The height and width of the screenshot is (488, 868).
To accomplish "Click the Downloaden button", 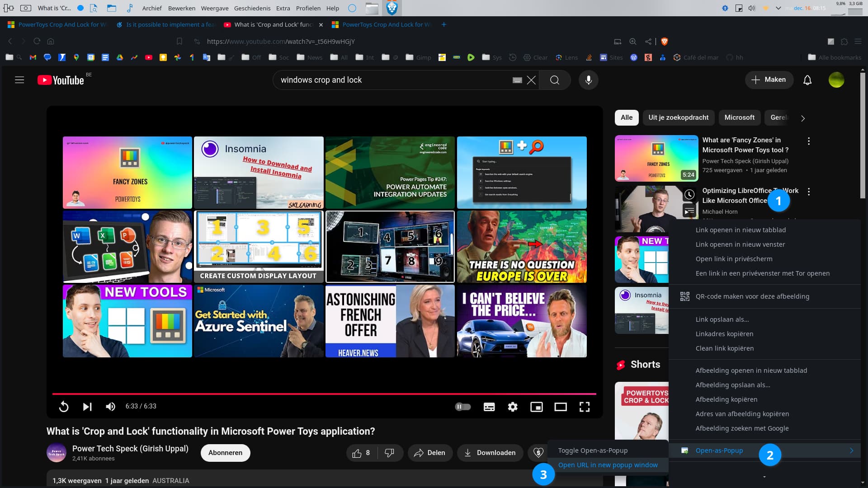I will (x=490, y=453).
